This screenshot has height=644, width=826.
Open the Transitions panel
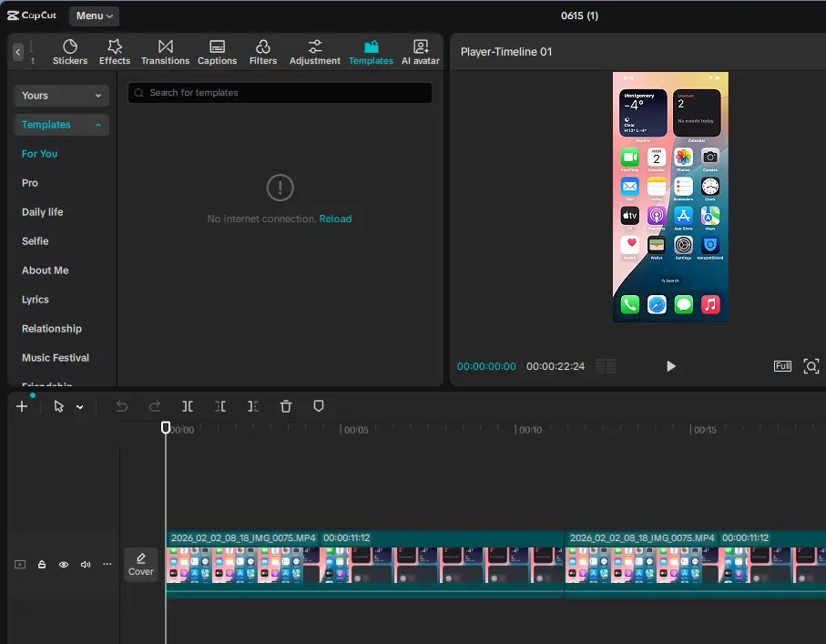[x=165, y=52]
